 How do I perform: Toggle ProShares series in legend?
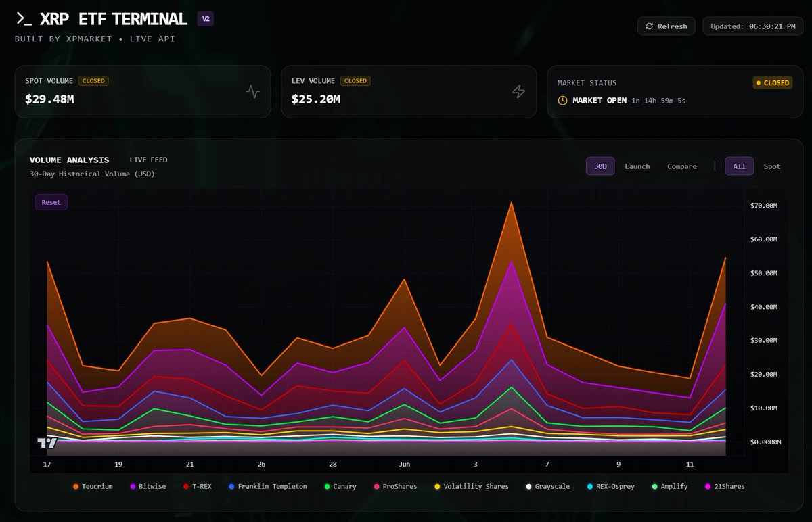(394, 486)
